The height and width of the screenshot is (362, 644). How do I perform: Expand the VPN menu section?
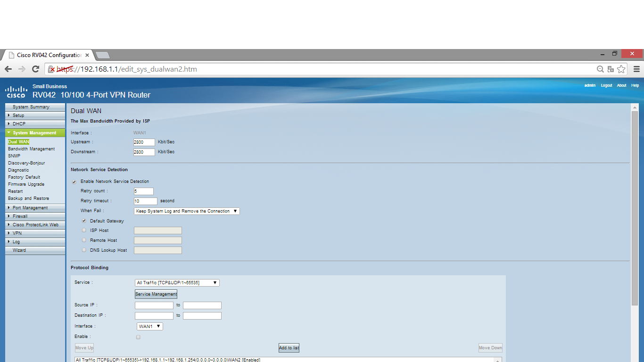(x=35, y=233)
